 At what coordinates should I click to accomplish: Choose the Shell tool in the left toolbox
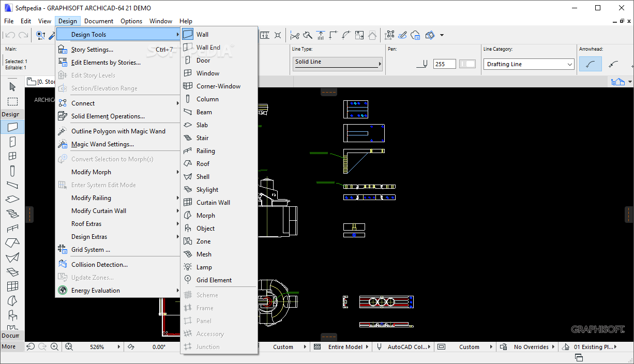click(12, 257)
